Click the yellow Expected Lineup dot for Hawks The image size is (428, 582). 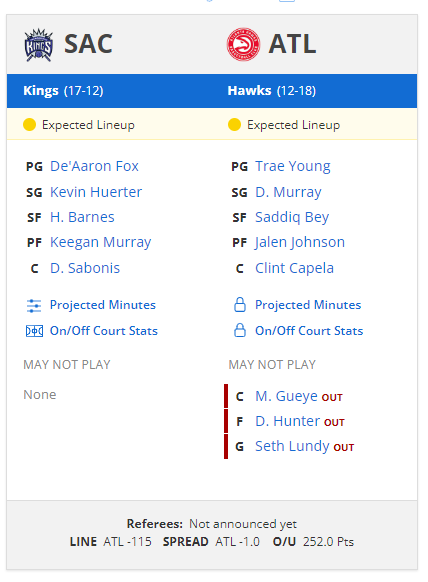tap(234, 125)
